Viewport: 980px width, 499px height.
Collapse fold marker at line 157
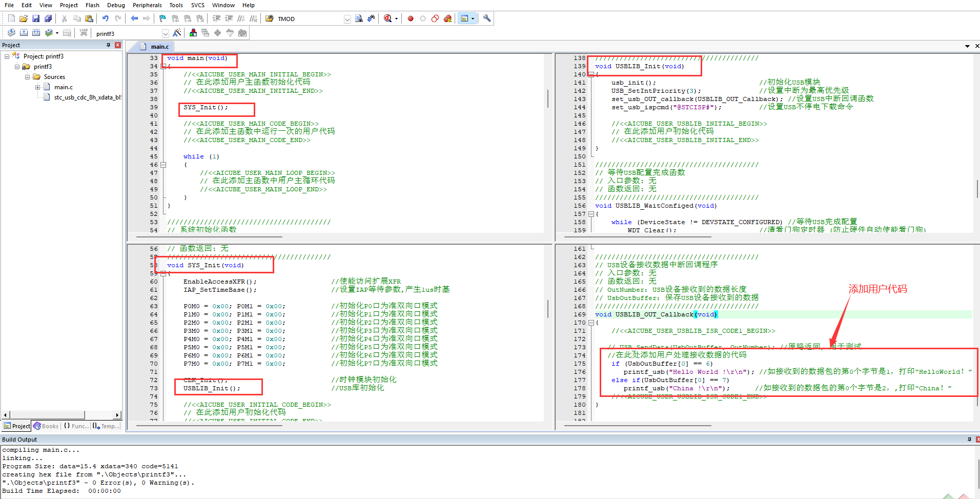tap(591, 214)
